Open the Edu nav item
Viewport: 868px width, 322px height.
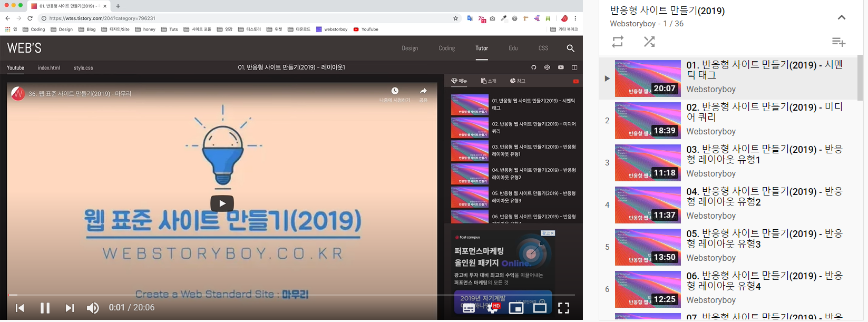[513, 48]
